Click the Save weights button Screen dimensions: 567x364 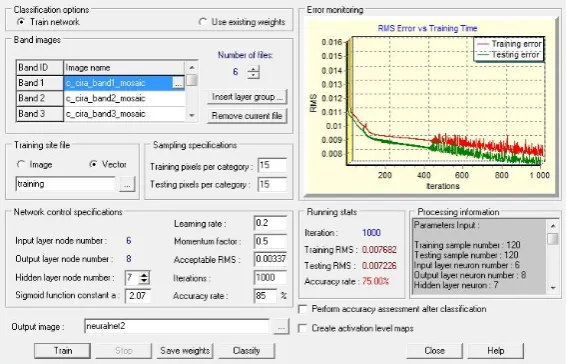(x=185, y=351)
